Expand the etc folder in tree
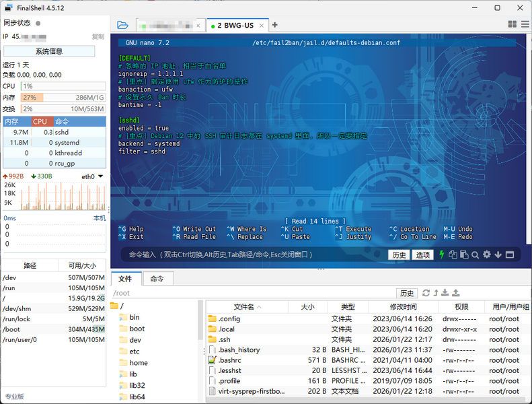Screen dimensions: 532x404 click(x=135, y=351)
